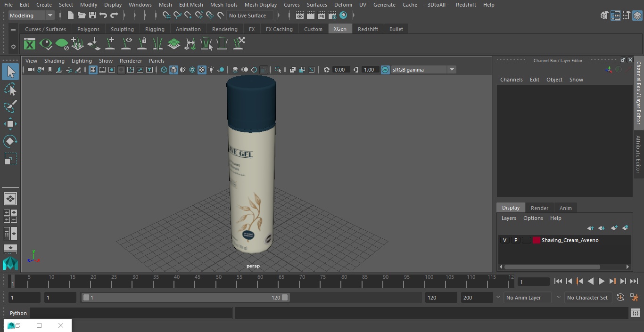Click XGen add guide icon
The image size is (644, 332).
click(110, 44)
